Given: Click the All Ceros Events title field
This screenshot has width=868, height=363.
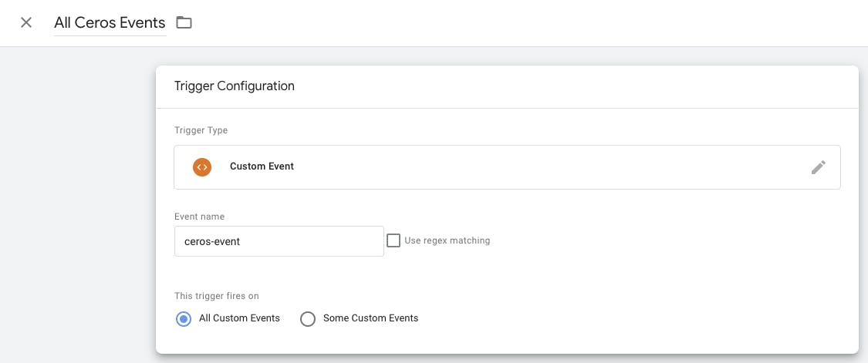Looking at the screenshot, I should (x=110, y=23).
